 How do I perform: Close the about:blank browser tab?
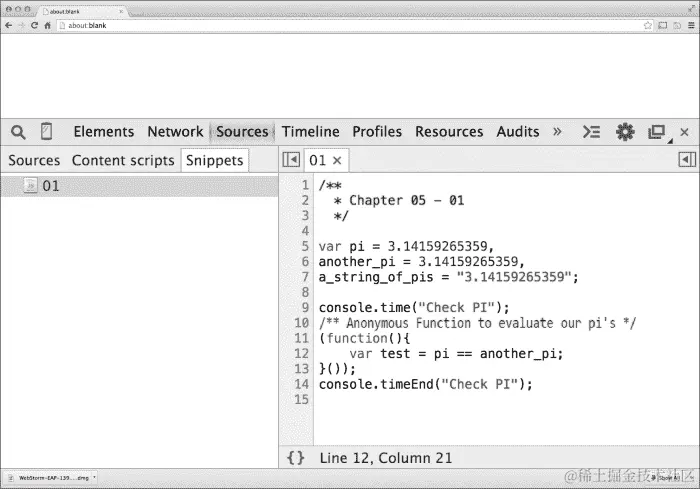(x=121, y=11)
